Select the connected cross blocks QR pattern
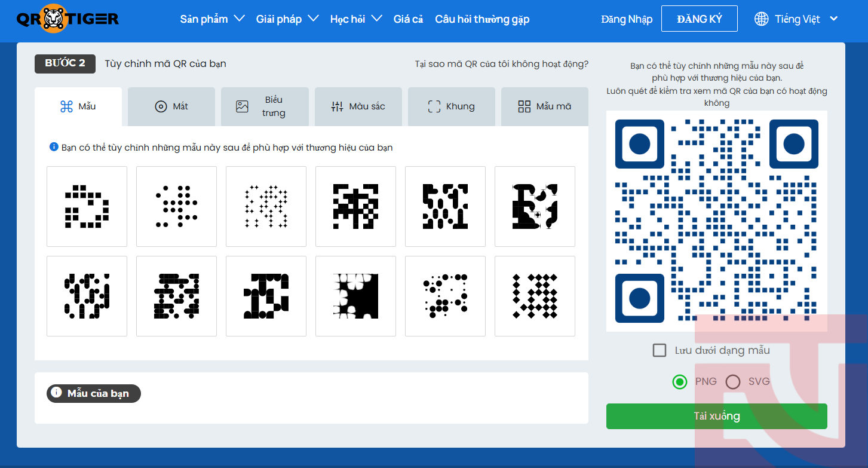The width and height of the screenshot is (868, 468). tap(355, 206)
